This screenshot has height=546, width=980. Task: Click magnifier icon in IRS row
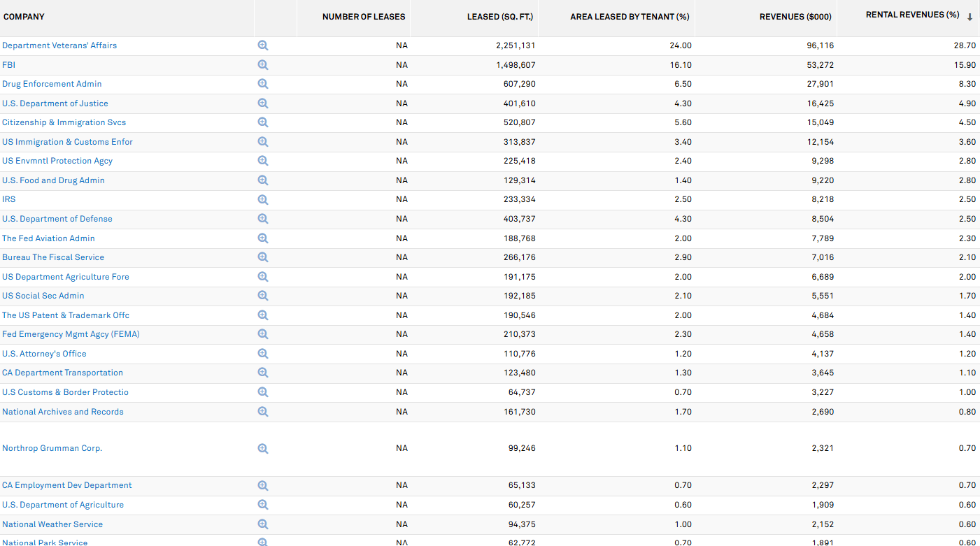pos(262,199)
